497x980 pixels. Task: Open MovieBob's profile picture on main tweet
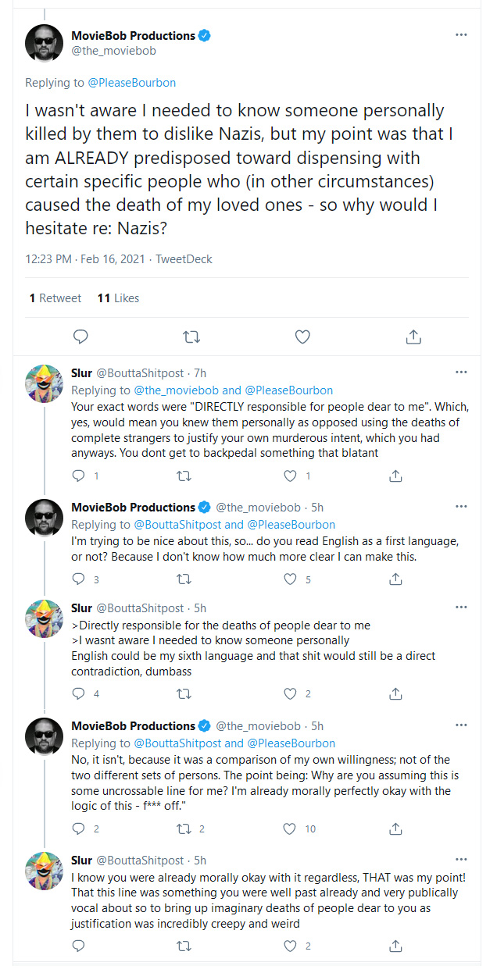[44, 42]
